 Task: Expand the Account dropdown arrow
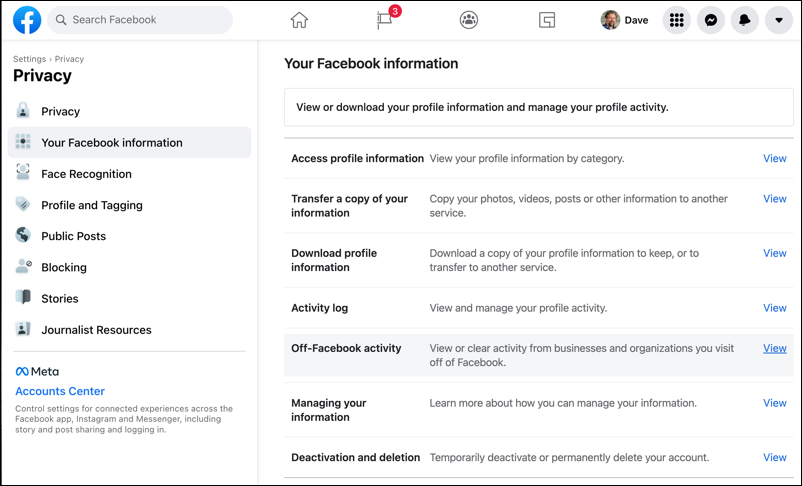pyautogui.click(x=778, y=20)
